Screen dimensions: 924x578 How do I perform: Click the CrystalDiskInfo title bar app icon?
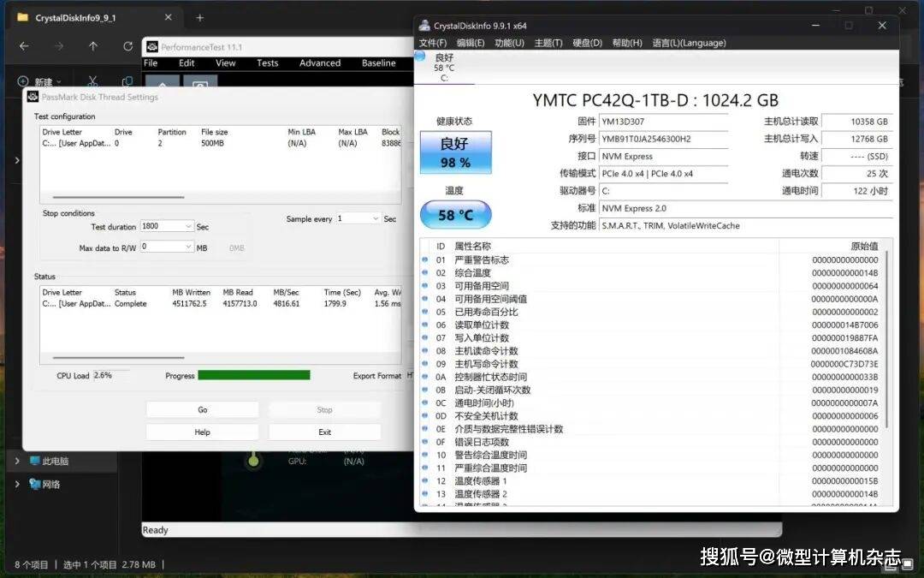(x=424, y=26)
